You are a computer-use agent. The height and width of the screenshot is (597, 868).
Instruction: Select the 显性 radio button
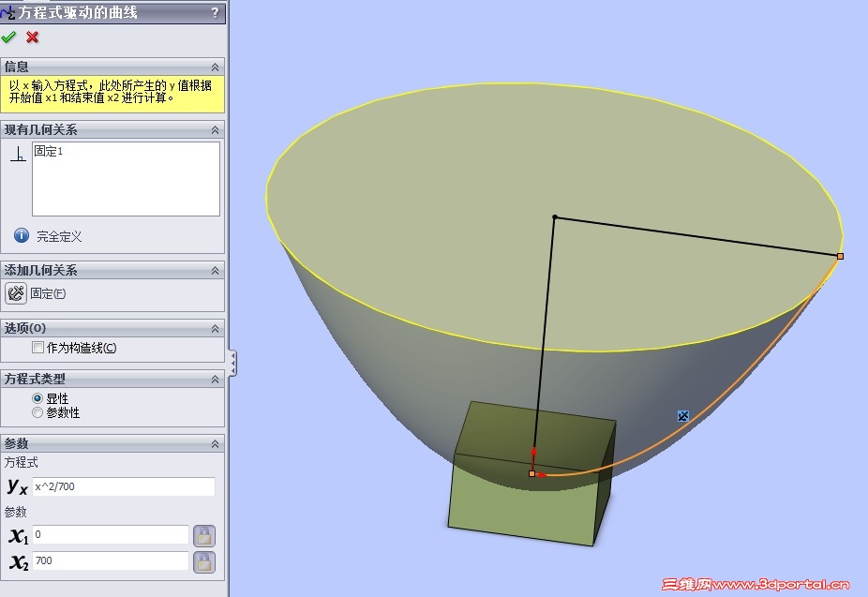[x=37, y=398]
